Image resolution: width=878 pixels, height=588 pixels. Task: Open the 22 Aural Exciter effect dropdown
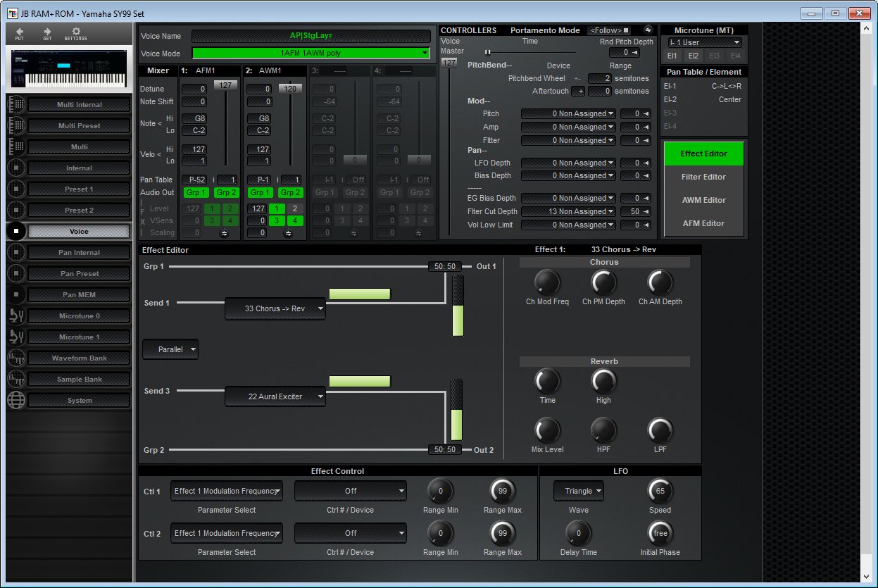pyautogui.click(x=275, y=396)
